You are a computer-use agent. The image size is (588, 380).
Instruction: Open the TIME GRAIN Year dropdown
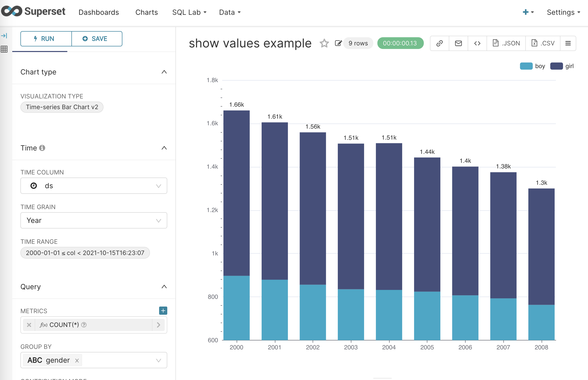[x=159, y=220]
